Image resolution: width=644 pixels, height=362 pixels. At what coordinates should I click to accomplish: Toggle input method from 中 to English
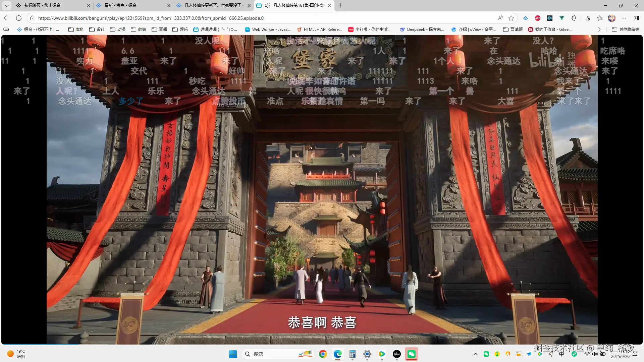click(561, 354)
